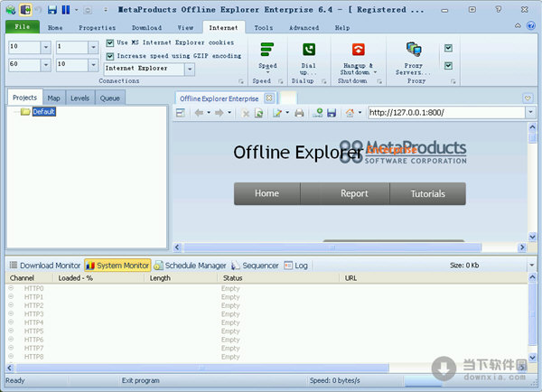Click the browser toolbar save disk icon
This screenshot has width=542, height=392.
pos(332,113)
